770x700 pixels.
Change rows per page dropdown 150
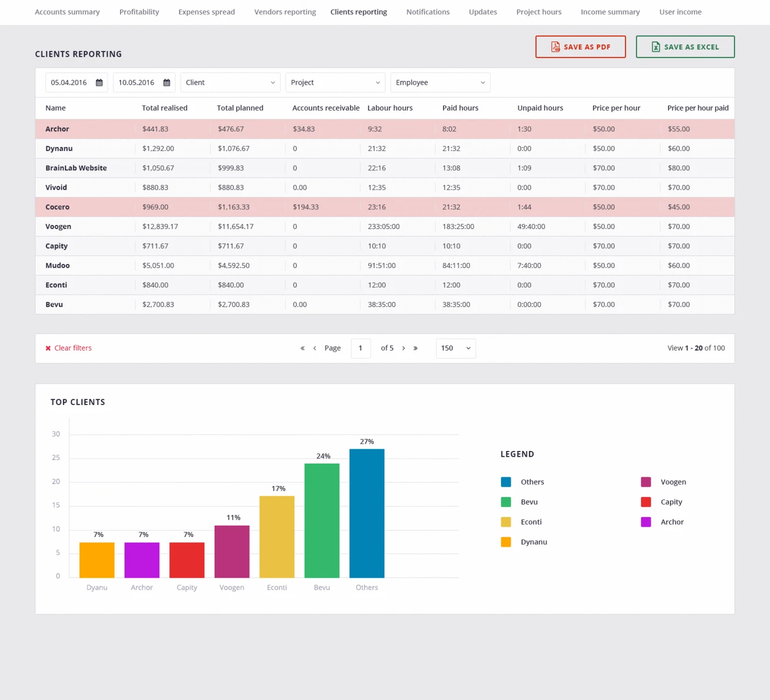pos(456,348)
